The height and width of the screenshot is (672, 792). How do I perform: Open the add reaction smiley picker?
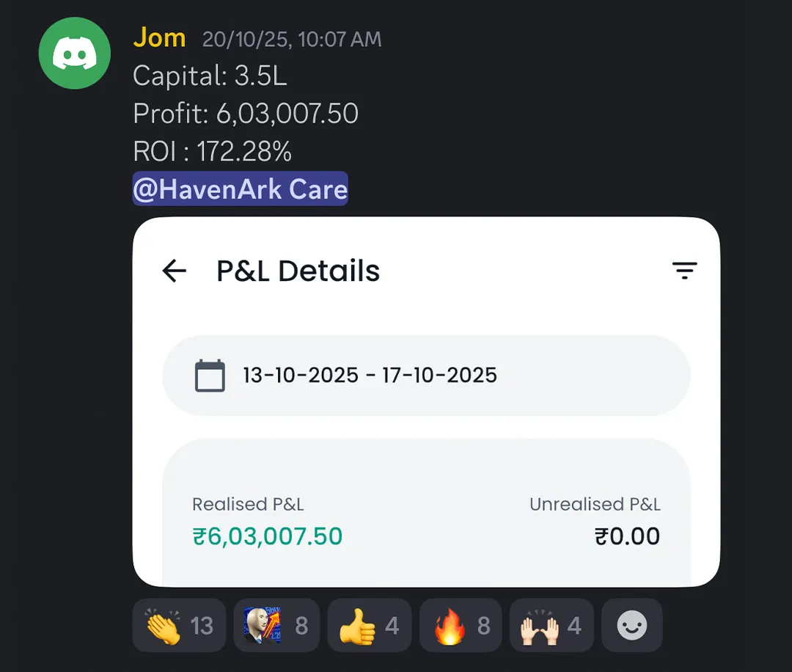pos(632,626)
